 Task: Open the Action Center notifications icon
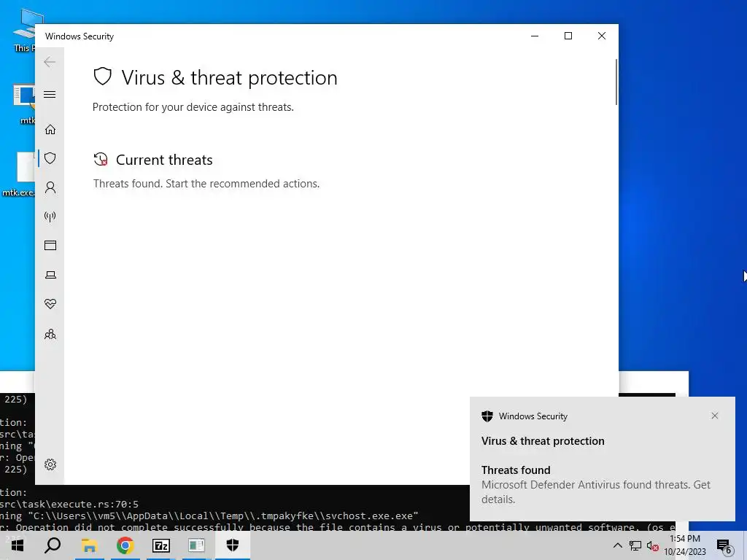pyautogui.click(x=724, y=545)
